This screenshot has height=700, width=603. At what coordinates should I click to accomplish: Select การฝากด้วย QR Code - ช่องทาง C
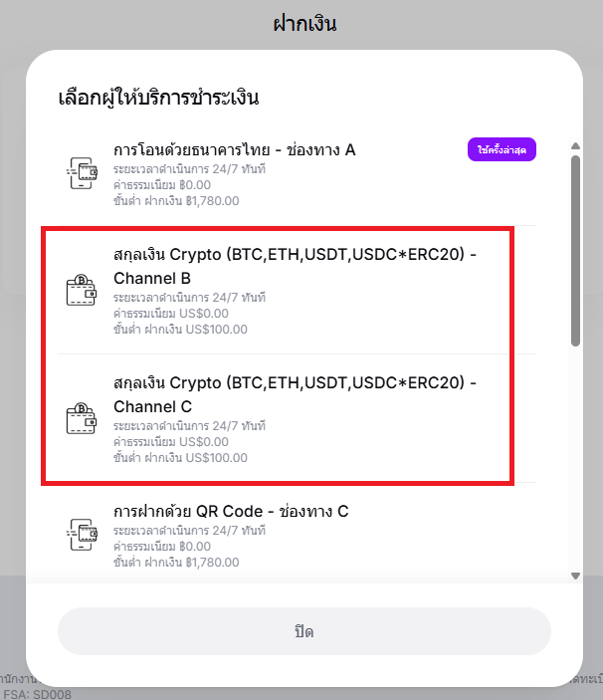[231, 512]
